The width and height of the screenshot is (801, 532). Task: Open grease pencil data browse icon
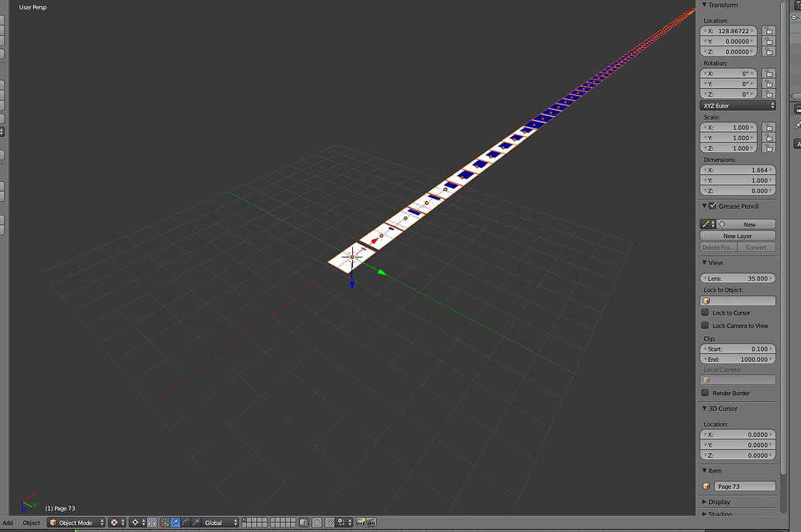[708, 224]
